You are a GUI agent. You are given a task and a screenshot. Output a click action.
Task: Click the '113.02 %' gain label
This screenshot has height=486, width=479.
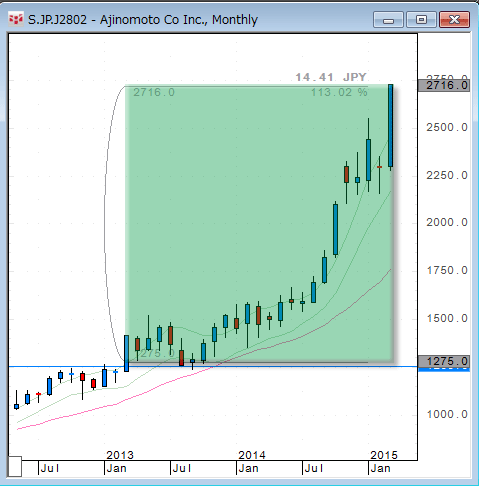tap(339, 92)
